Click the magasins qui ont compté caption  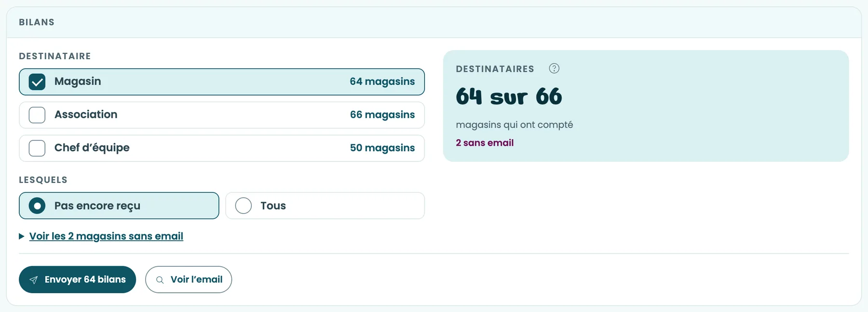515,125
